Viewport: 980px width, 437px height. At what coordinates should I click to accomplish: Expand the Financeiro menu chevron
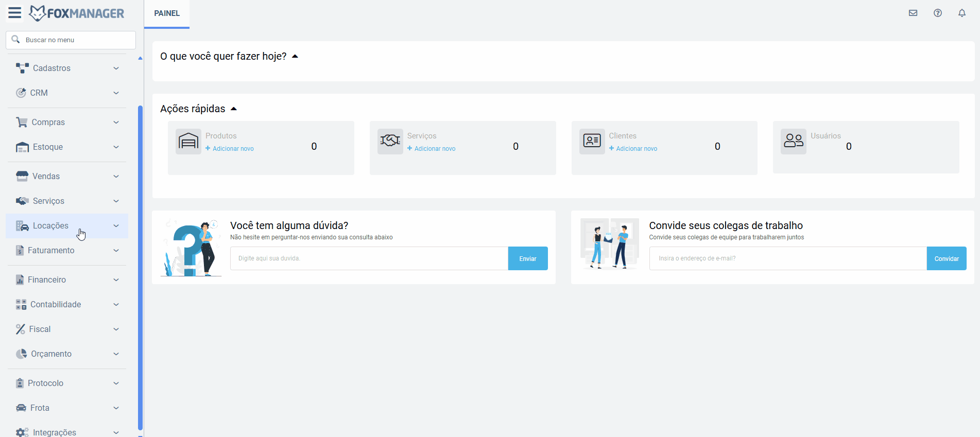pos(116,280)
